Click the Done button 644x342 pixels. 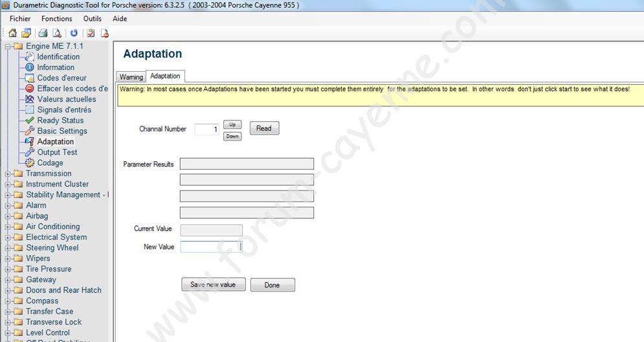click(x=272, y=285)
